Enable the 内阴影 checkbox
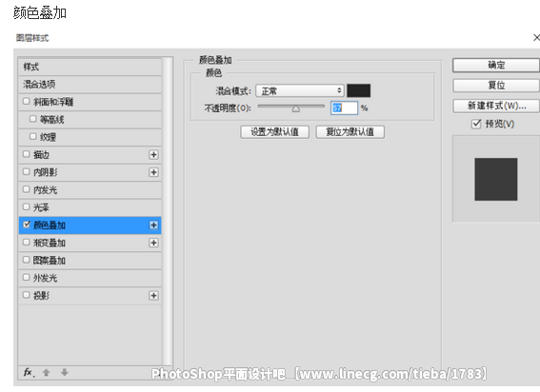The image size is (540, 392). tap(26, 171)
